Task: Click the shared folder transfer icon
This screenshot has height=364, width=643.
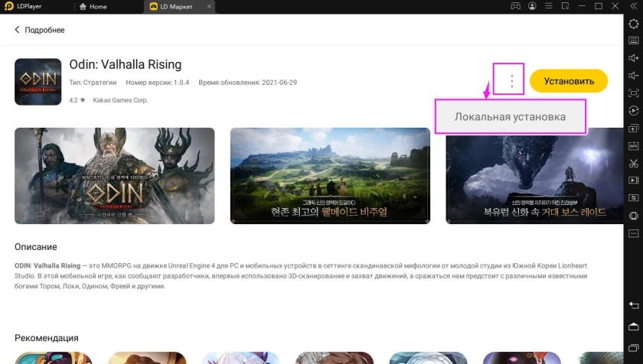Action: (634, 198)
